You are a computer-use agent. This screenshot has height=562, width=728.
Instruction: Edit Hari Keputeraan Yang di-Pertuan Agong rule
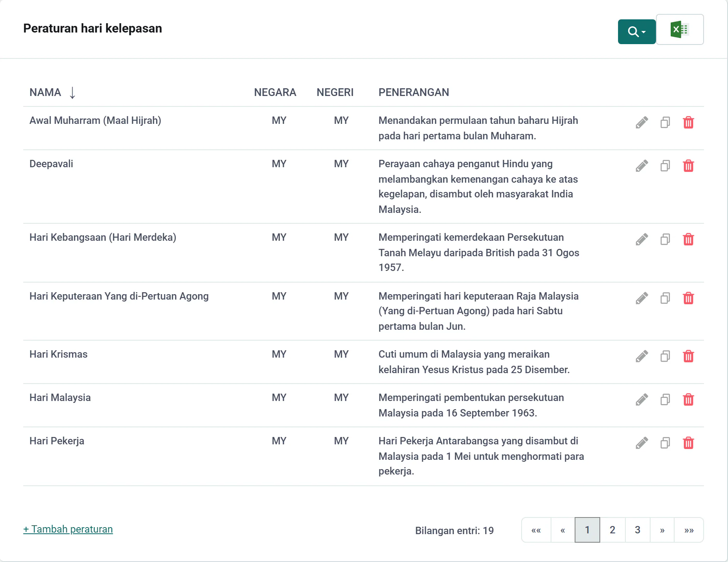click(x=642, y=298)
